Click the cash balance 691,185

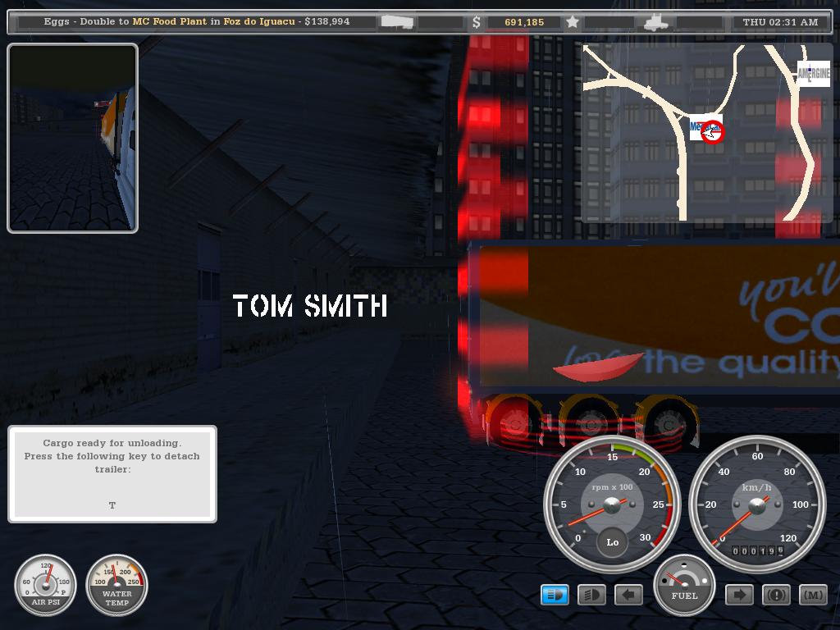(524, 22)
